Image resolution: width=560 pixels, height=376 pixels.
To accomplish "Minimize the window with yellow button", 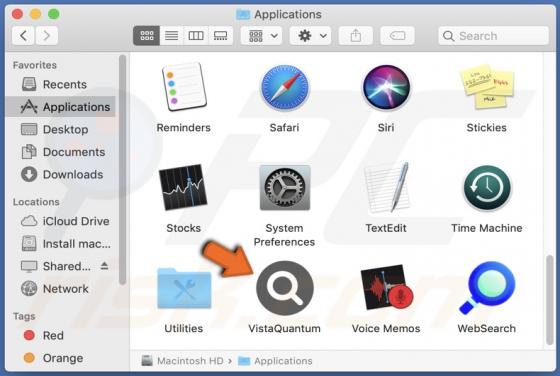I will tap(35, 14).
